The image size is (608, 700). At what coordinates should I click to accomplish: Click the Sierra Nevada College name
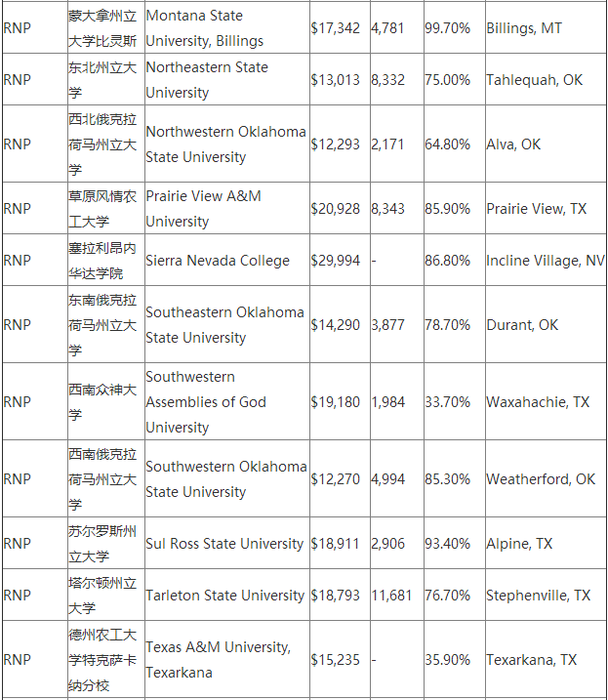pos(218,261)
